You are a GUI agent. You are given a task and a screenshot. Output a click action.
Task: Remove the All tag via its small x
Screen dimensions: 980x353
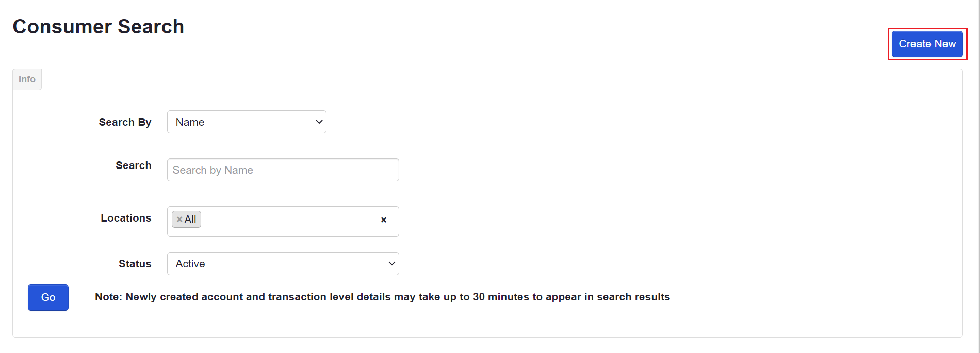click(179, 220)
